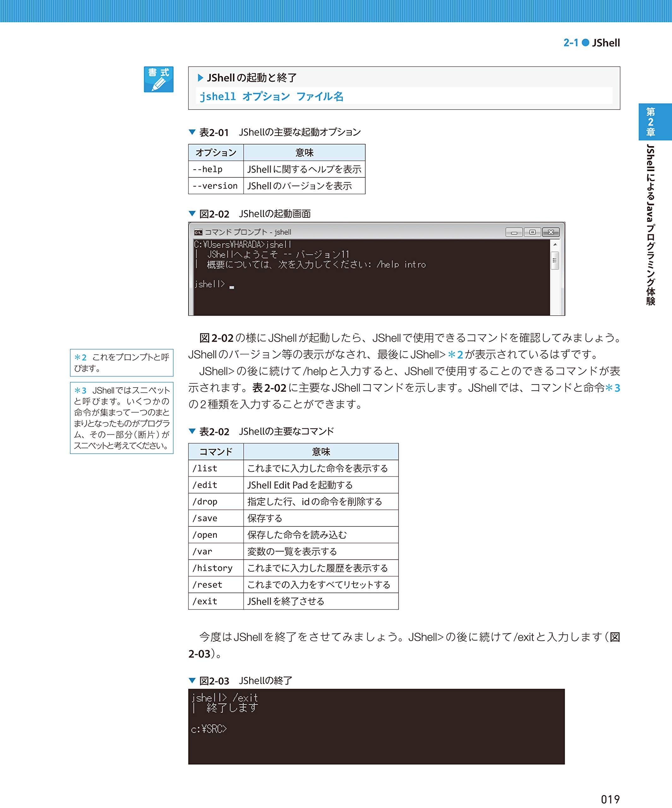Click the minimize button of the jshell window
This screenshot has width=672, height=808.
(515, 232)
